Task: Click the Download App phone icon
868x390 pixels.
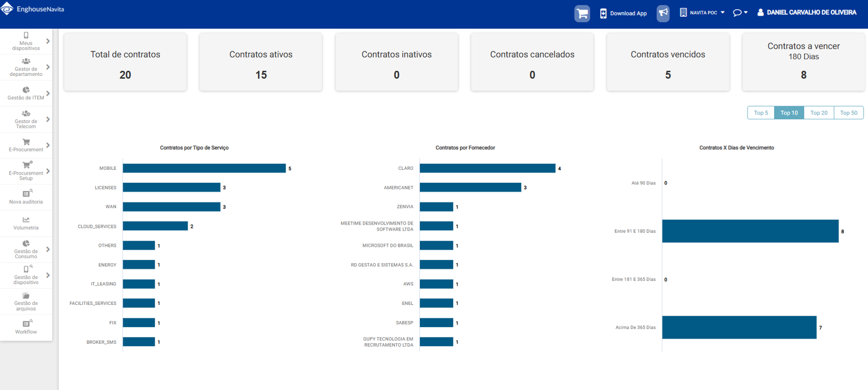Action: [603, 14]
